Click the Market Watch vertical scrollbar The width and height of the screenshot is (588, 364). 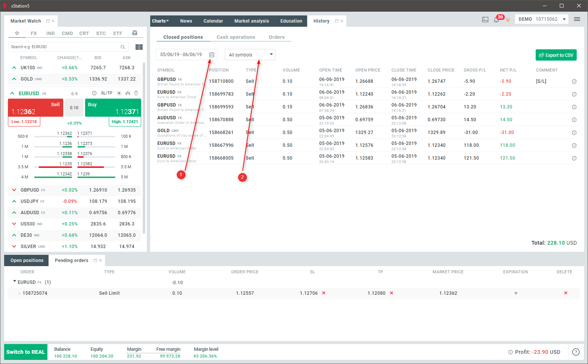[x=144, y=149]
